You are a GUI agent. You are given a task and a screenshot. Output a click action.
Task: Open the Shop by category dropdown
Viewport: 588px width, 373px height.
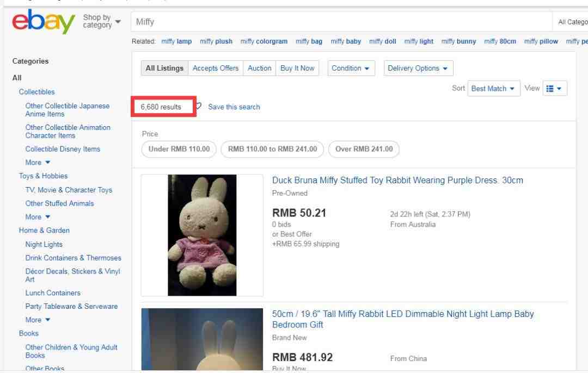pyautogui.click(x=102, y=21)
